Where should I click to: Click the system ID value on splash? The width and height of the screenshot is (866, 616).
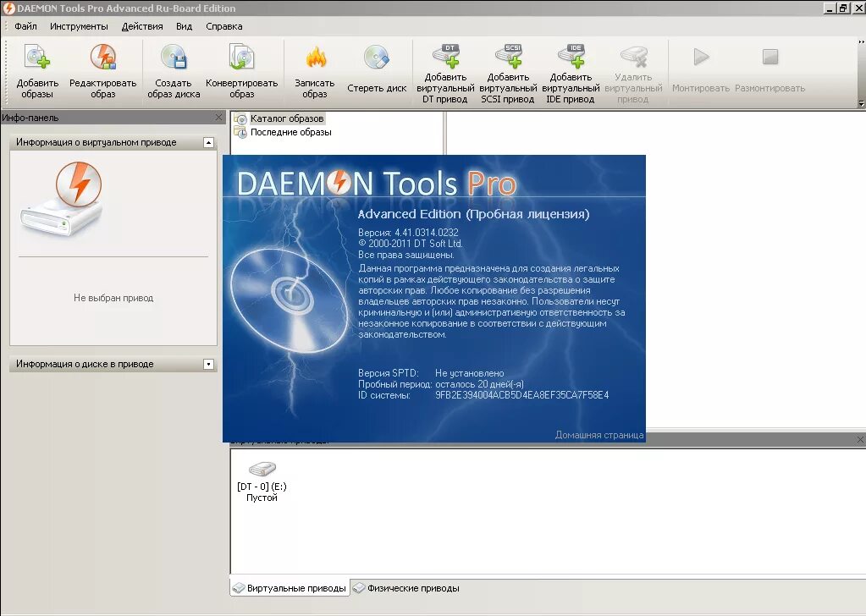click(522, 395)
